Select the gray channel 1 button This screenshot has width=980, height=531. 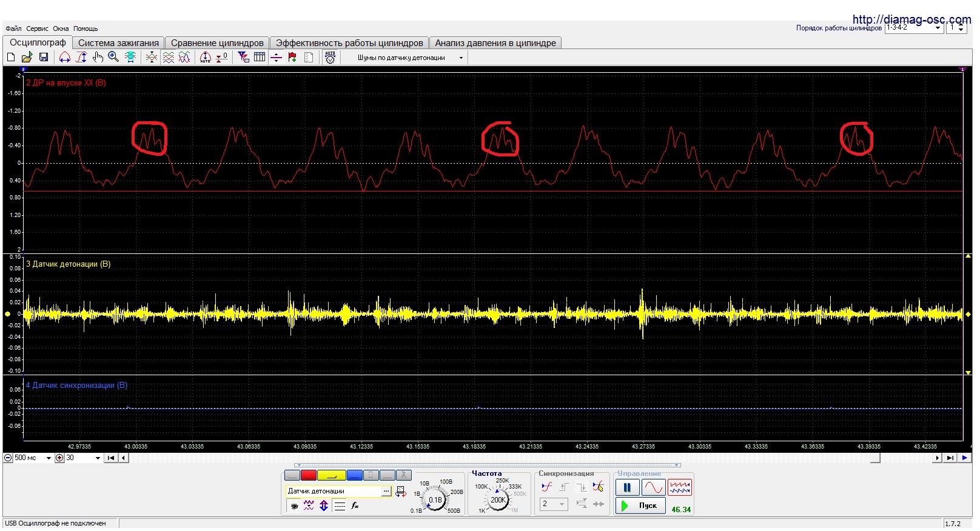point(292,475)
